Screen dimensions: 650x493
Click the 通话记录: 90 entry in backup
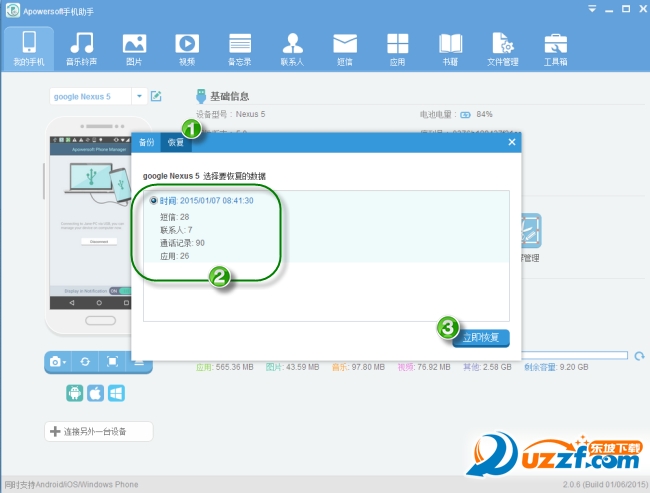coord(182,243)
